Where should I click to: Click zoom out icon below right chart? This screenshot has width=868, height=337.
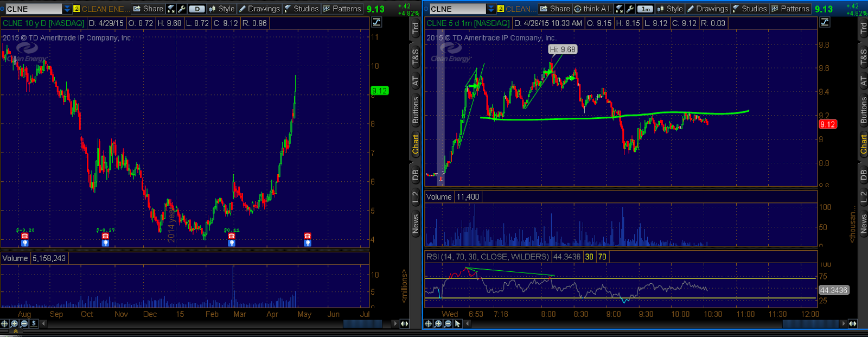[448, 323]
